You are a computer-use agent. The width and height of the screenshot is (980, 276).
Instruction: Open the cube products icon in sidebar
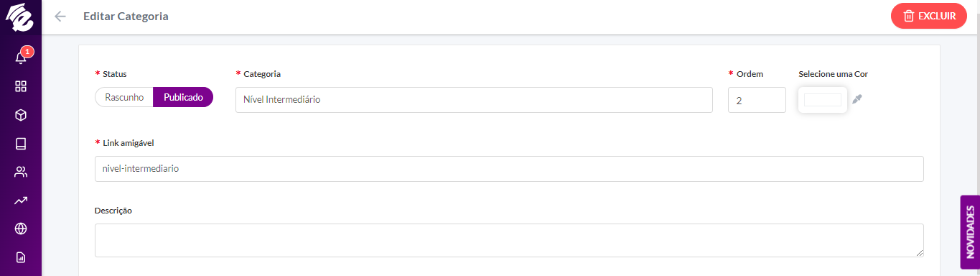21,115
